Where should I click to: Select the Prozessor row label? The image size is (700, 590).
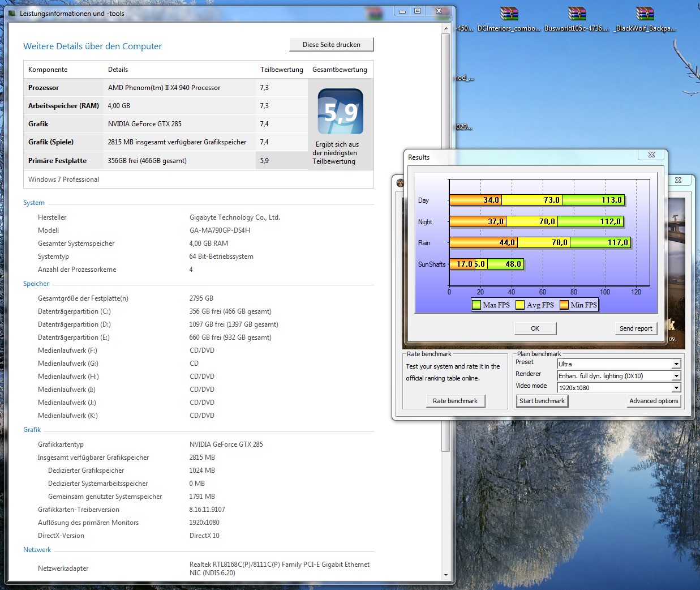tap(44, 88)
